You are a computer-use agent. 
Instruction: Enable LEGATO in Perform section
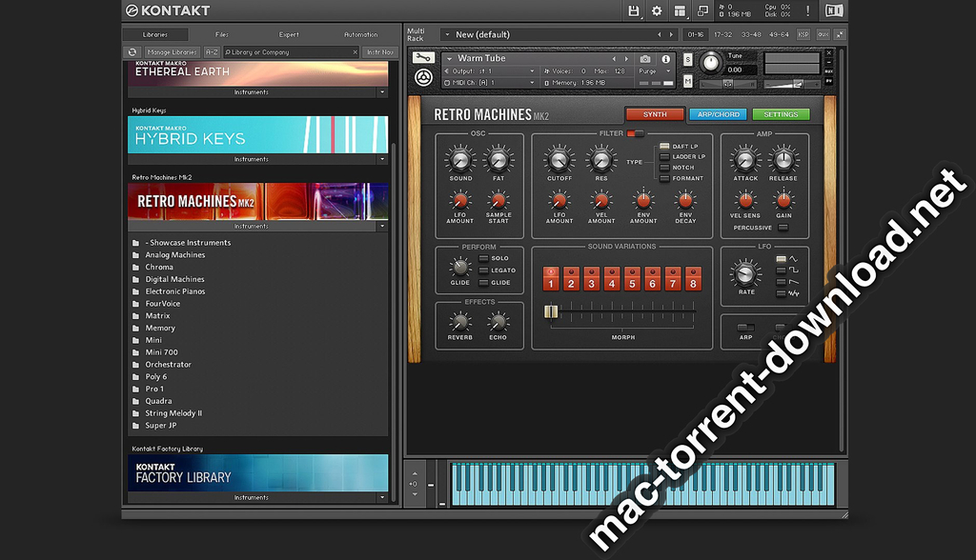[483, 270]
